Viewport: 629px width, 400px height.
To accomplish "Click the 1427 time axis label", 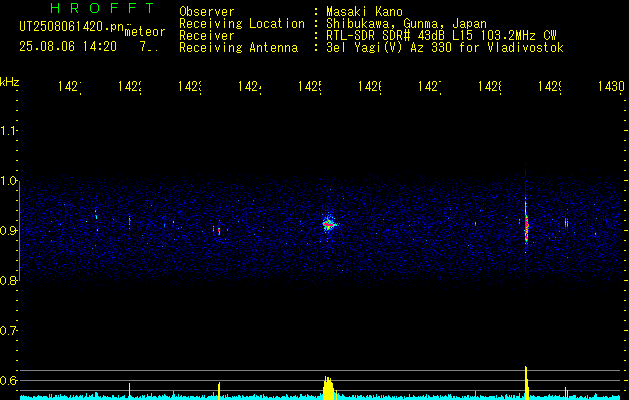I will click(x=430, y=87).
